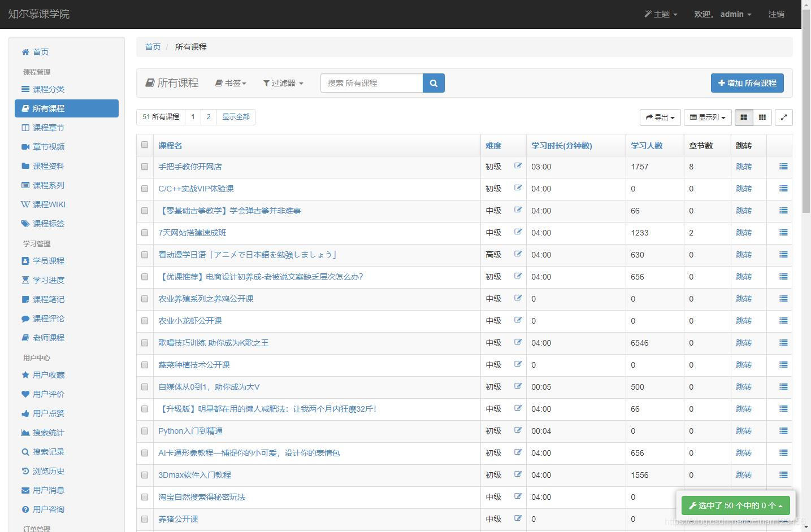Screen dimensions: 811x532
Task: Open the 主题 theme dropdown
Action: click(x=661, y=14)
